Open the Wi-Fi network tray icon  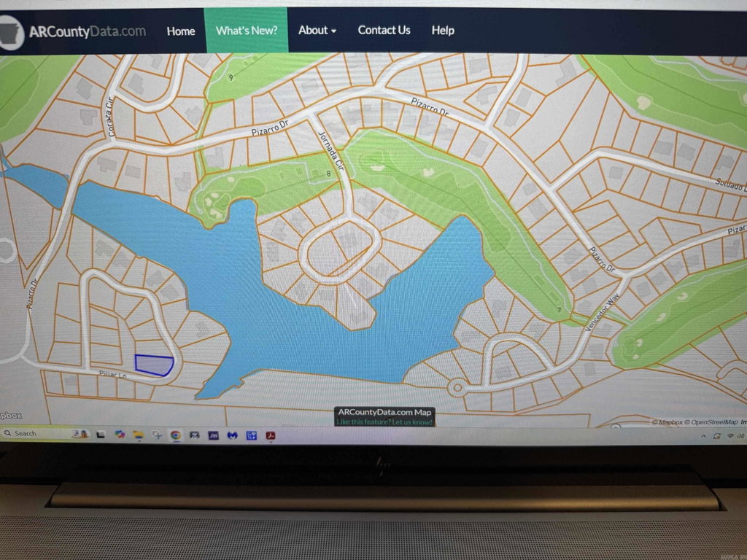point(730,436)
